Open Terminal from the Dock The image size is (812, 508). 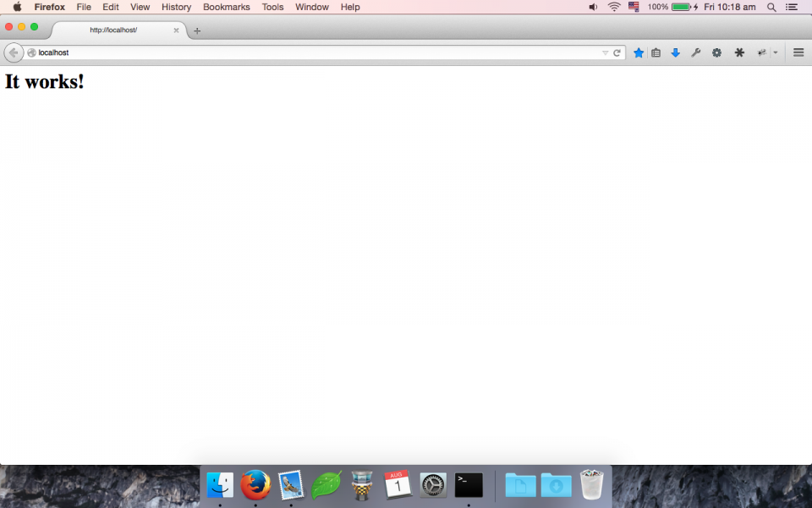pos(469,485)
